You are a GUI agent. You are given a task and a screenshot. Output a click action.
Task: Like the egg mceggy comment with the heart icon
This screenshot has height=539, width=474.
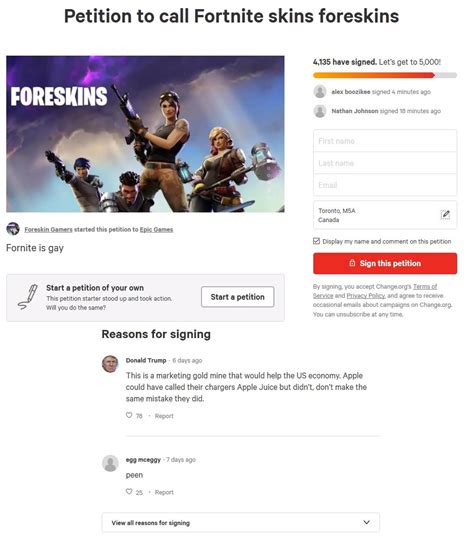pos(129,492)
